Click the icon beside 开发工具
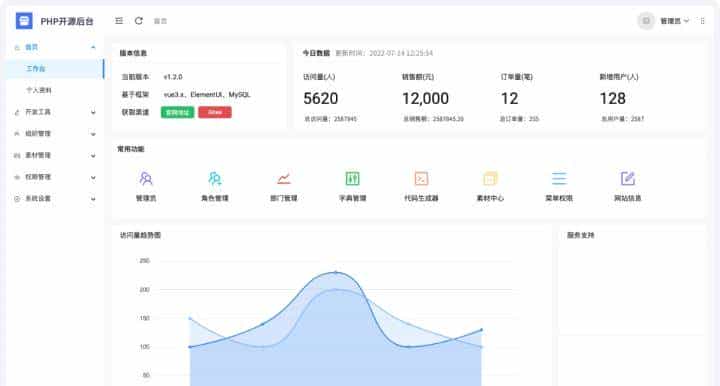The height and width of the screenshot is (386, 720). [x=17, y=112]
